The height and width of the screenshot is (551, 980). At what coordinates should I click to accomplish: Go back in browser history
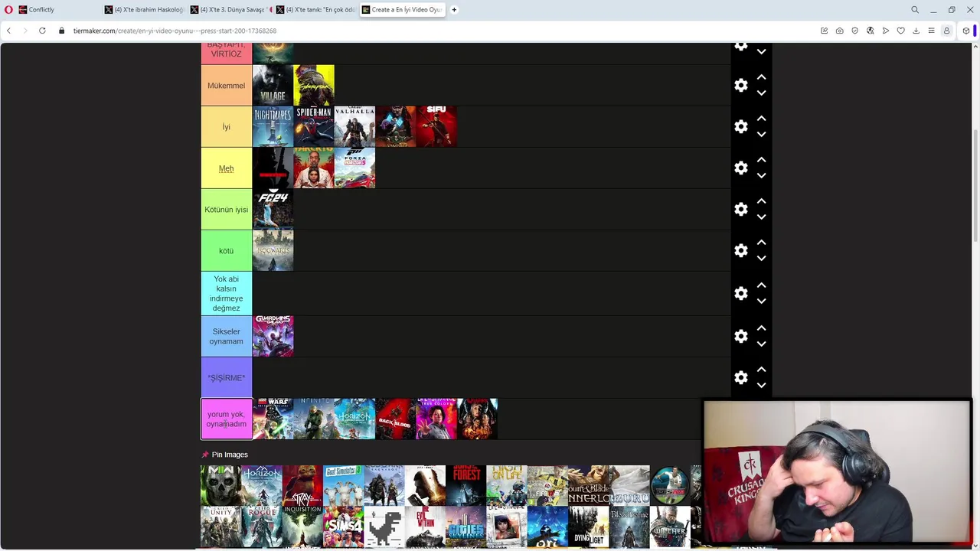click(8, 31)
